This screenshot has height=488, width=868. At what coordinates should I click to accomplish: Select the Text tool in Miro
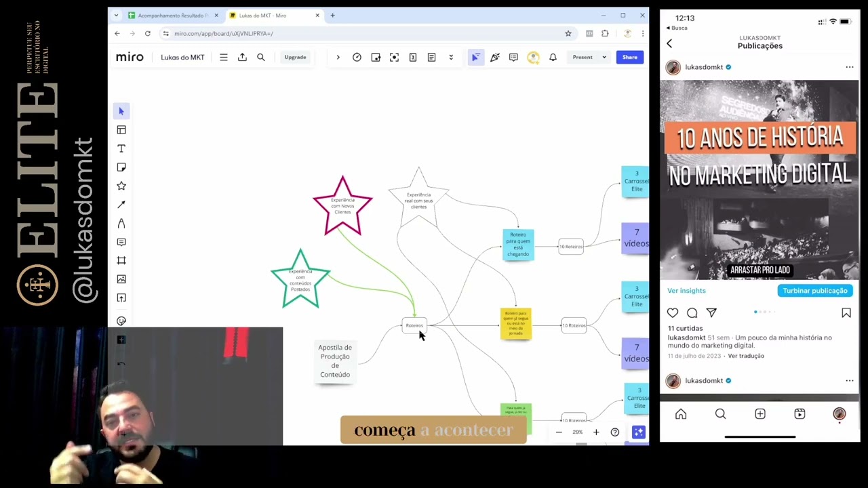coord(121,148)
